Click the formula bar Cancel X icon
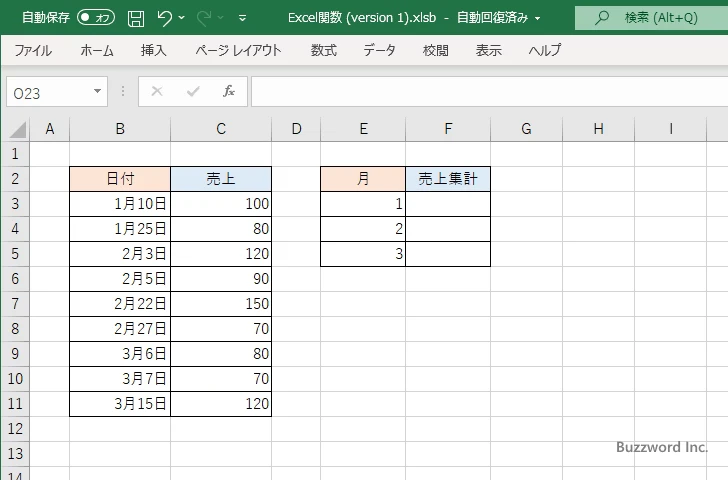The width and height of the screenshot is (728, 480). click(157, 91)
